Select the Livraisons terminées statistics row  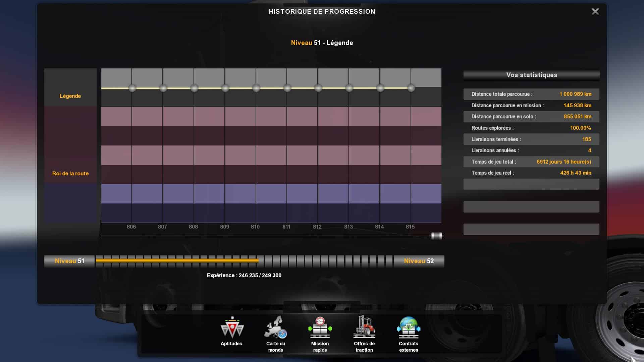[531, 139]
